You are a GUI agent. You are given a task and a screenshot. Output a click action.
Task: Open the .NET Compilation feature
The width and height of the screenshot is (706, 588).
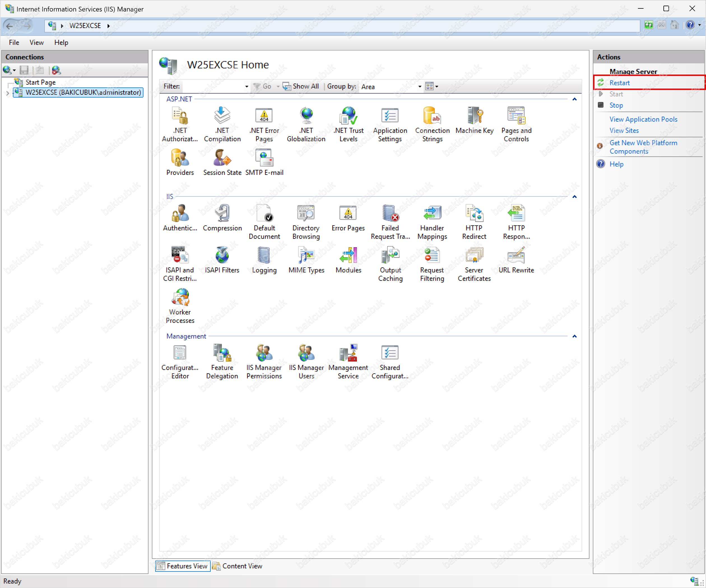click(222, 124)
